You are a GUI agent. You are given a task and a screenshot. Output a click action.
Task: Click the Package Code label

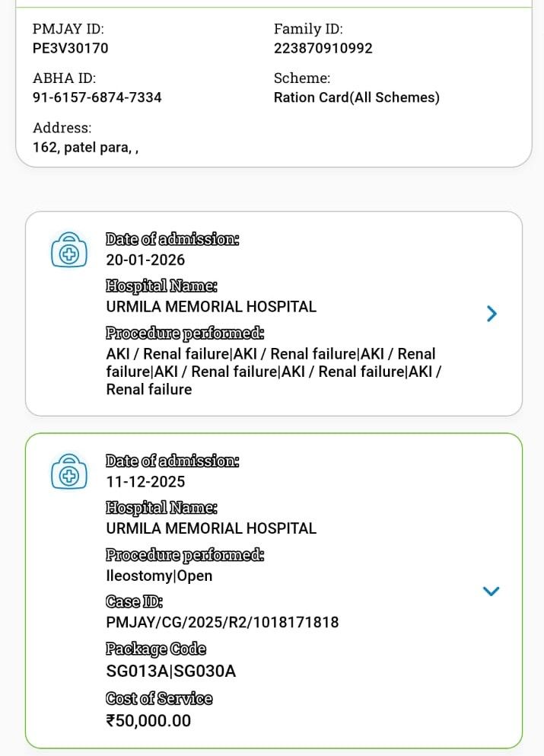click(x=156, y=649)
